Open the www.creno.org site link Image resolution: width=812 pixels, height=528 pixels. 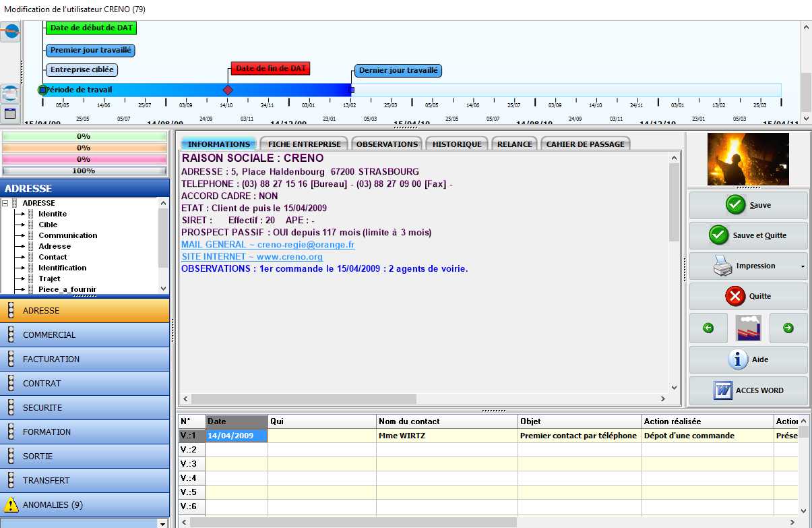[252, 257]
